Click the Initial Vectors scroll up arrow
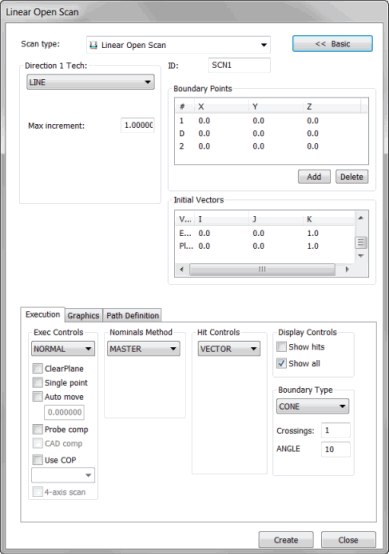This screenshot has width=389, height=554. coord(361,218)
